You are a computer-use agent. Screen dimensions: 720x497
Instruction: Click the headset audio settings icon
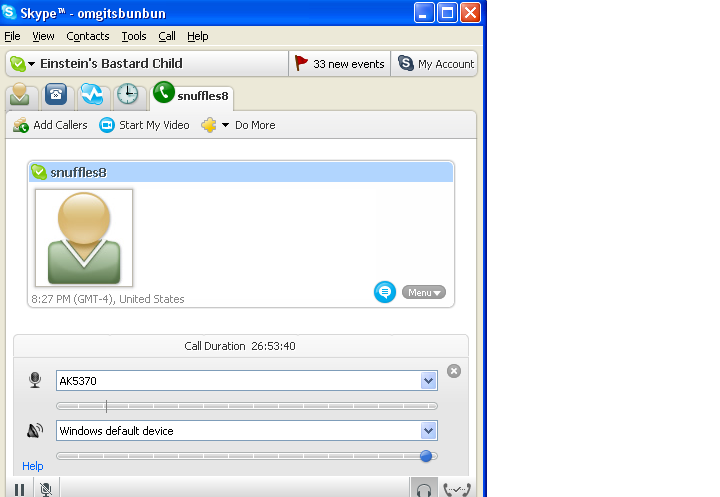click(x=424, y=489)
